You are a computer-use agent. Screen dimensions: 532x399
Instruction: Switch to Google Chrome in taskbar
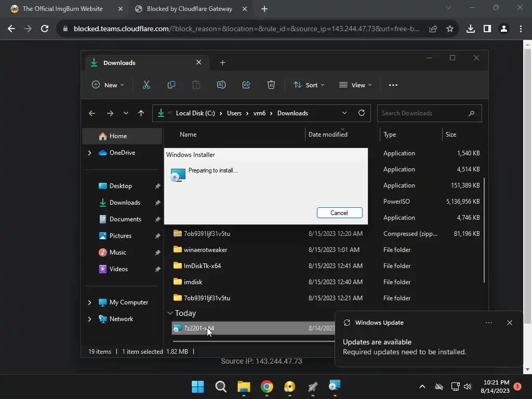267,387
